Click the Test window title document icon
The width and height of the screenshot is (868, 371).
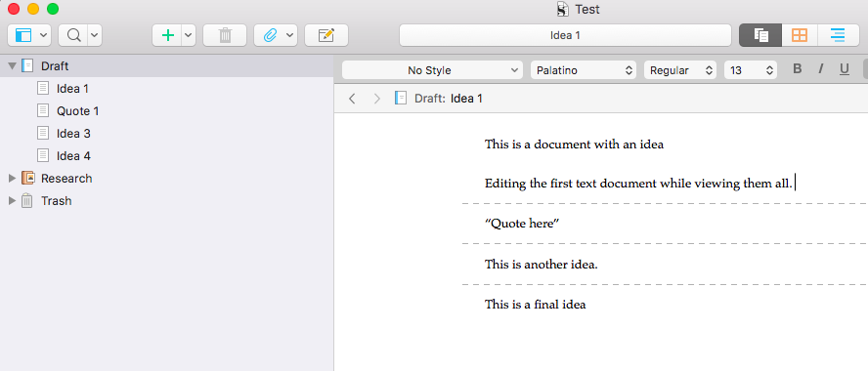[563, 9]
